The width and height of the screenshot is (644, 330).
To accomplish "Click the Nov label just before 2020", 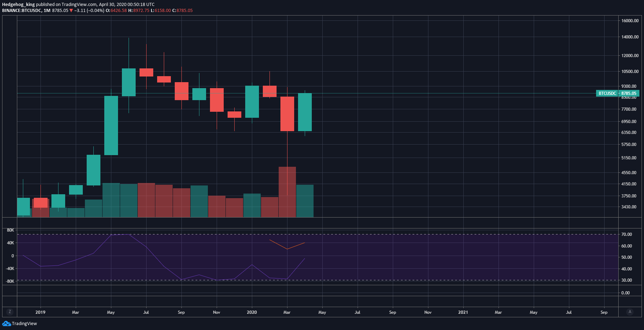I will pos(217,312).
